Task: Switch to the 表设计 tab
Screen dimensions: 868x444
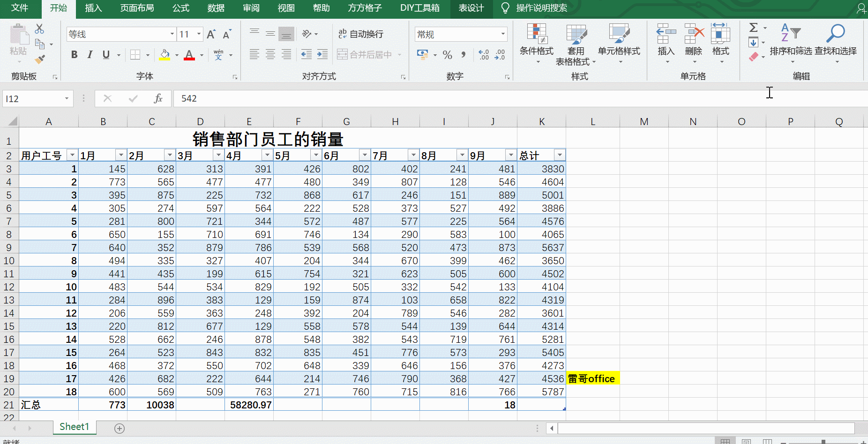Action: 471,8
